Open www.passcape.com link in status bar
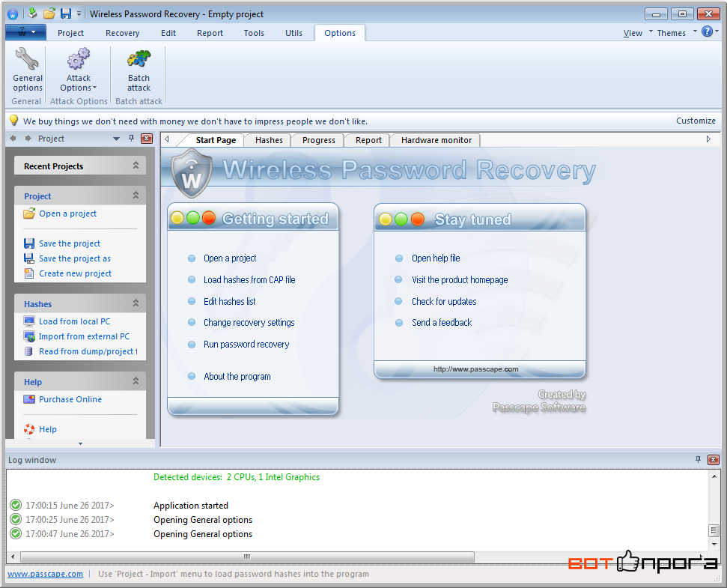Viewport: 727px width, 588px height. [46, 574]
